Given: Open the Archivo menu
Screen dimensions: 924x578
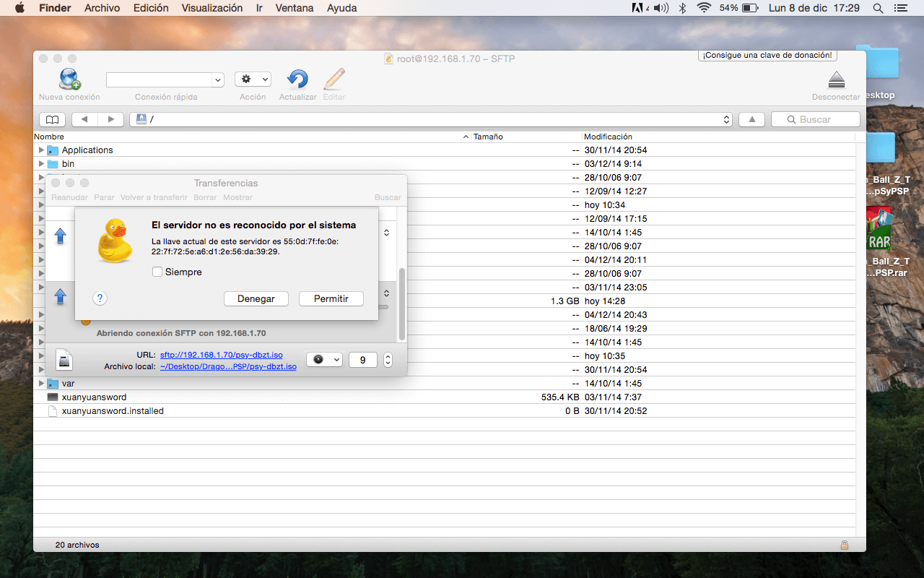Looking at the screenshot, I should click(x=103, y=8).
